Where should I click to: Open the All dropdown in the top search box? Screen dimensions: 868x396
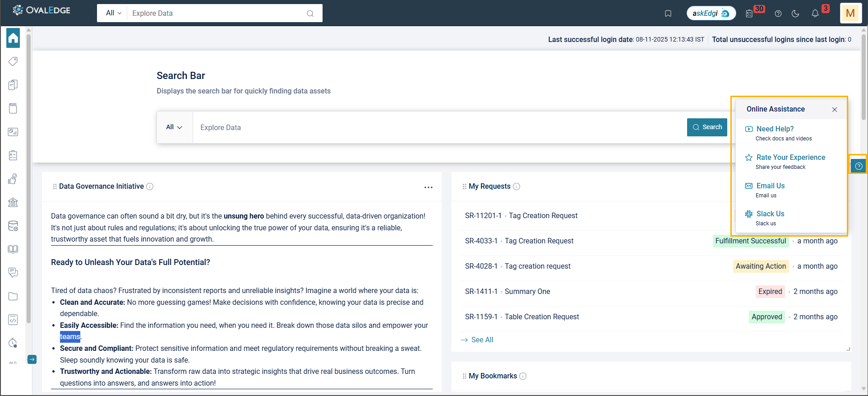[114, 13]
